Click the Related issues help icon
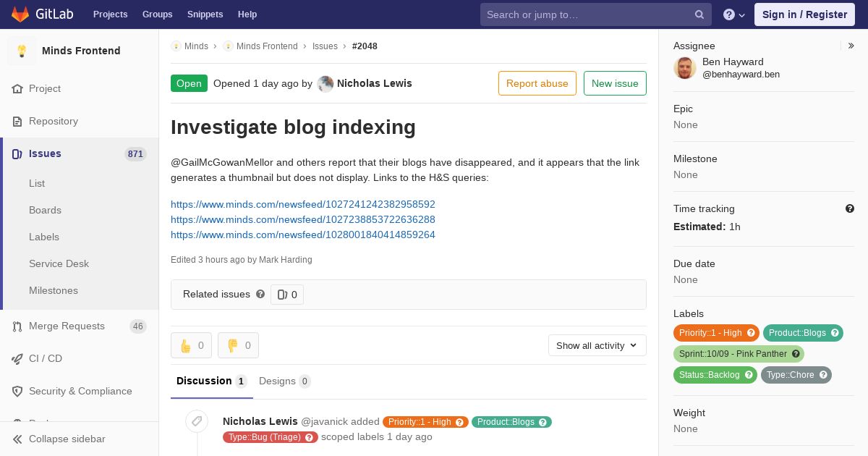 260,294
